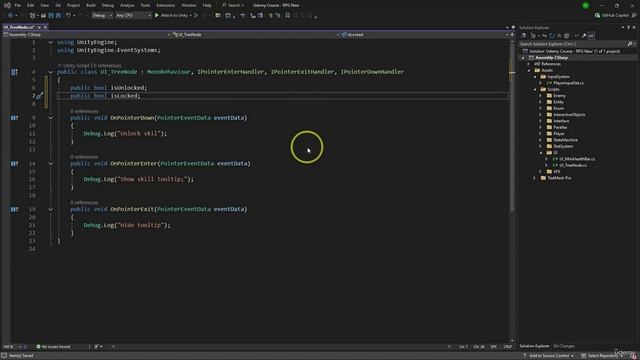The image size is (640, 360).
Task: Click the title bar Search box
Action: click(x=233, y=5)
